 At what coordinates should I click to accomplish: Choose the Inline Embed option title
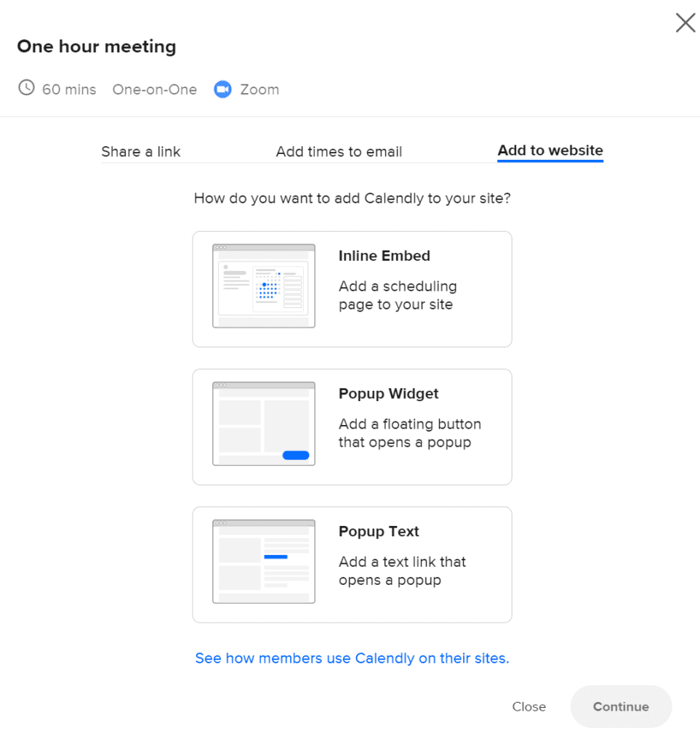[385, 256]
